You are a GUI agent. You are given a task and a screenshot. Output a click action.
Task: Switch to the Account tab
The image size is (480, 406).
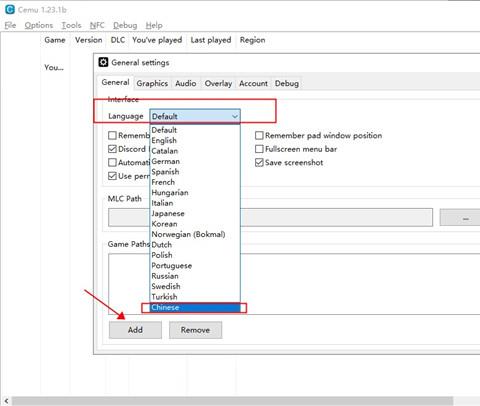pyautogui.click(x=253, y=83)
